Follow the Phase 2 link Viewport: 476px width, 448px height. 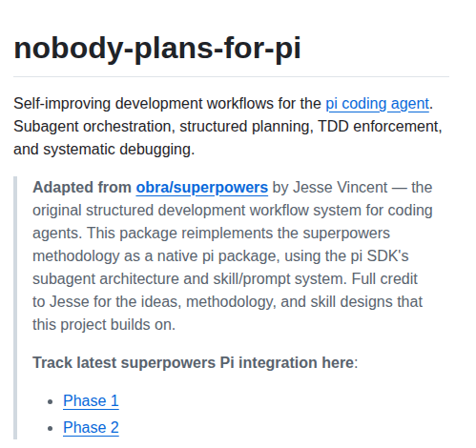91,427
